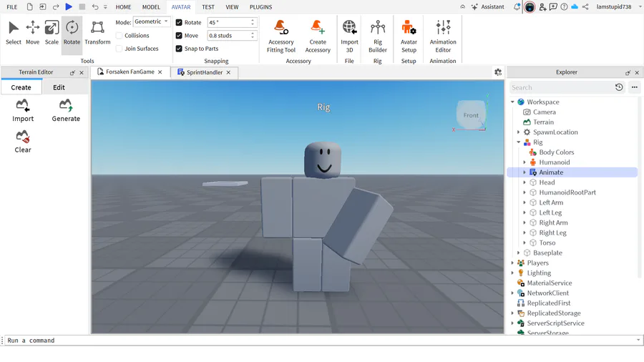This screenshot has width=644, height=362.
Task: Open the notifications bell
Action: (517, 6)
